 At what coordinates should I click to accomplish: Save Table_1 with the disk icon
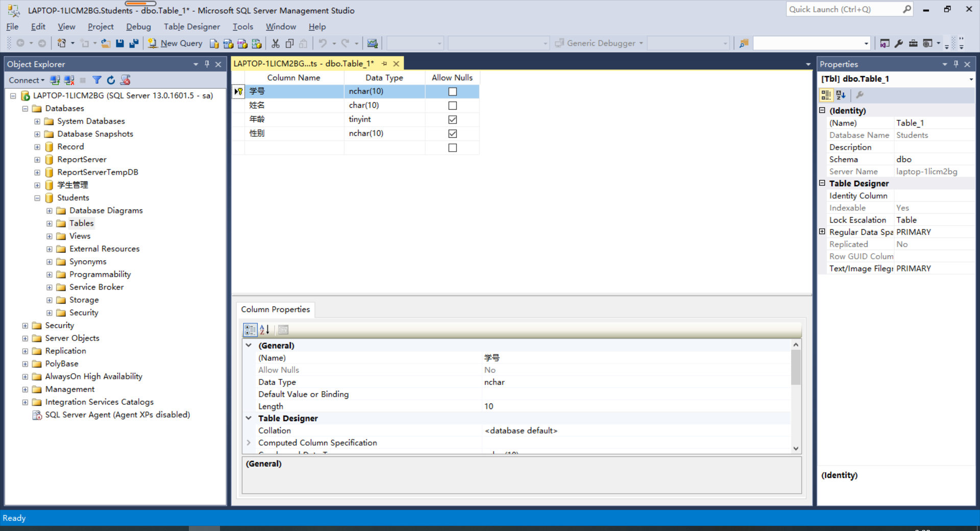120,43
